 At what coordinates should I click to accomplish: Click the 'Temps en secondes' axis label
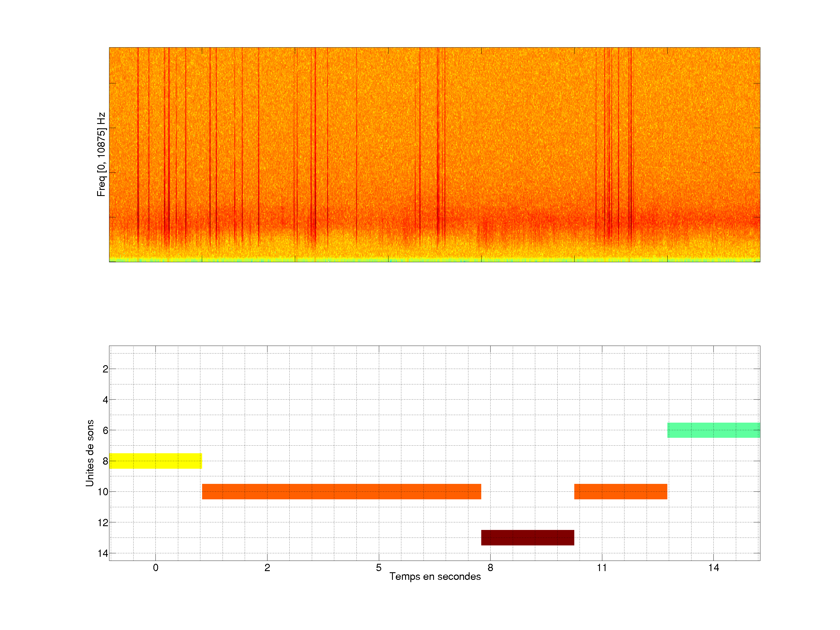coord(435,576)
